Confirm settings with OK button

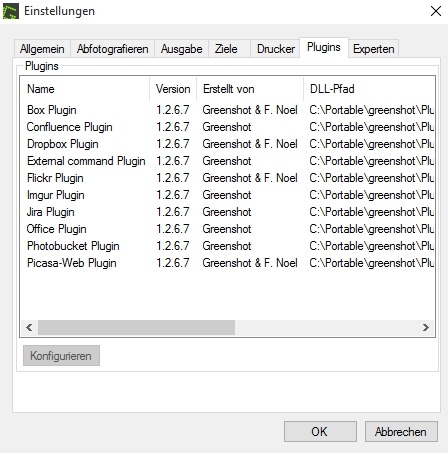[320, 432]
